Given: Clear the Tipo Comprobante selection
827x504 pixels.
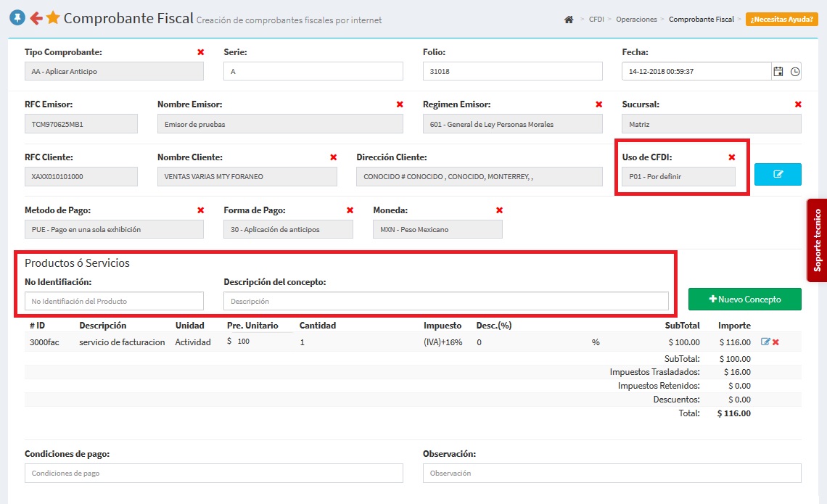Looking at the screenshot, I should click(200, 52).
